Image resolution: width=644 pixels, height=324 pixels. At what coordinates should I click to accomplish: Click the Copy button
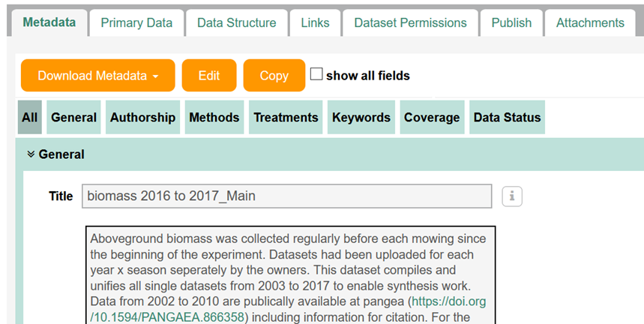tap(274, 76)
